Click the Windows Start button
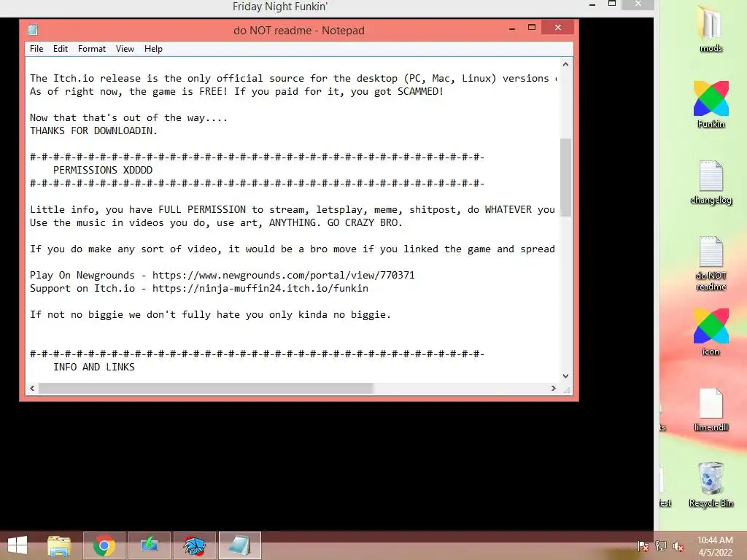747x560 pixels. click(x=18, y=545)
